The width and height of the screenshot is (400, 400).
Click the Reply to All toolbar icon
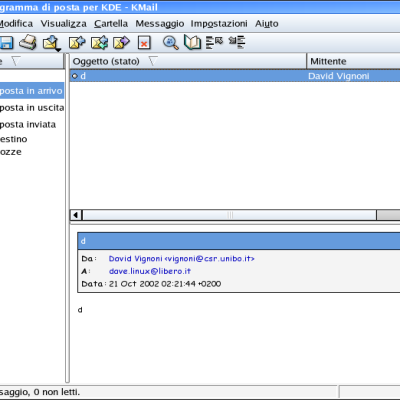(99, 43)
